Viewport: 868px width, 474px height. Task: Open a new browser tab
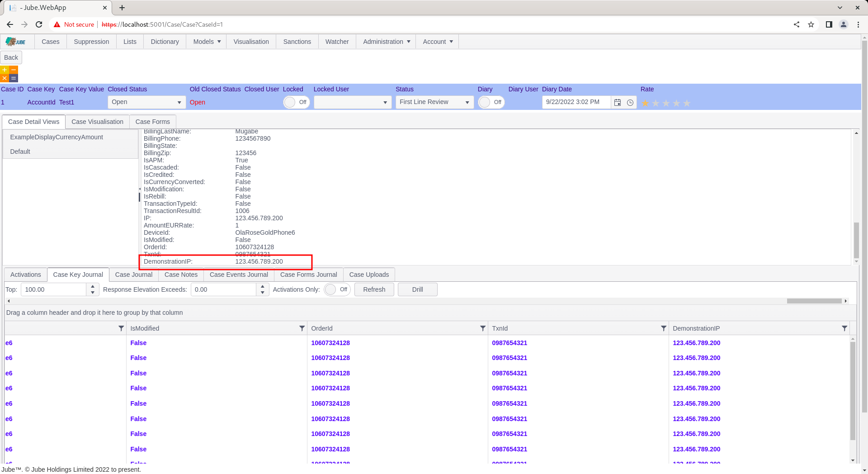122,8
